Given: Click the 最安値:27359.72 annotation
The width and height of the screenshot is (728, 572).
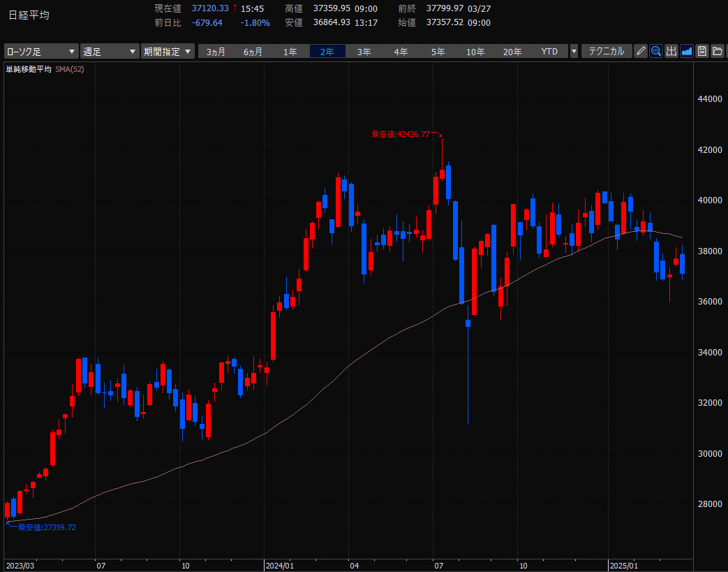Looking at the screenshot, I should tap(47, 527).
